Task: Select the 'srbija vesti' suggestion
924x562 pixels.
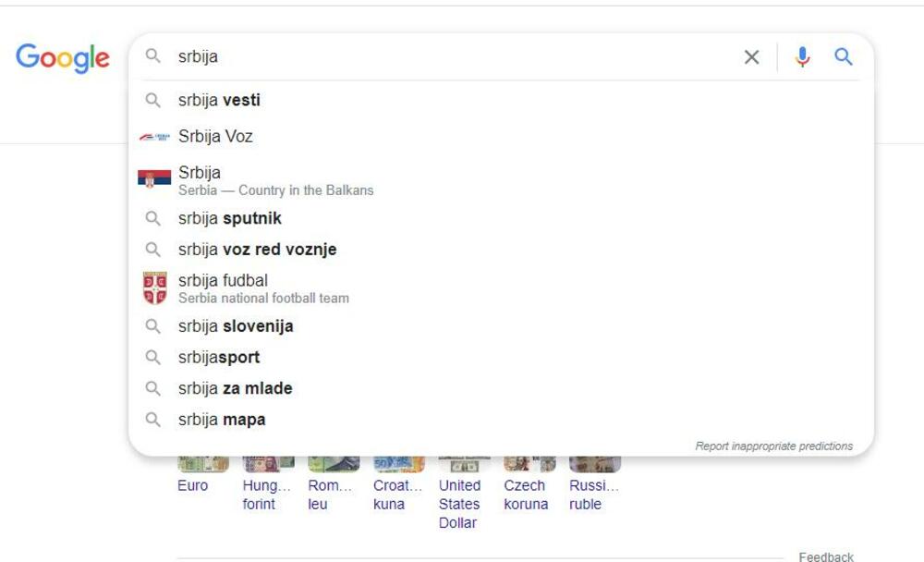Action: (219, 100)
